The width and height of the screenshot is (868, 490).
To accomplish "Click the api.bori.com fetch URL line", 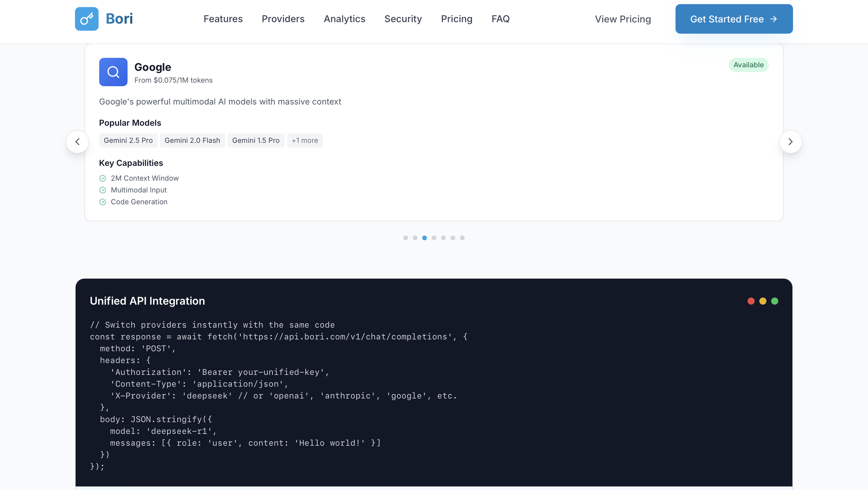I will 279,337.
